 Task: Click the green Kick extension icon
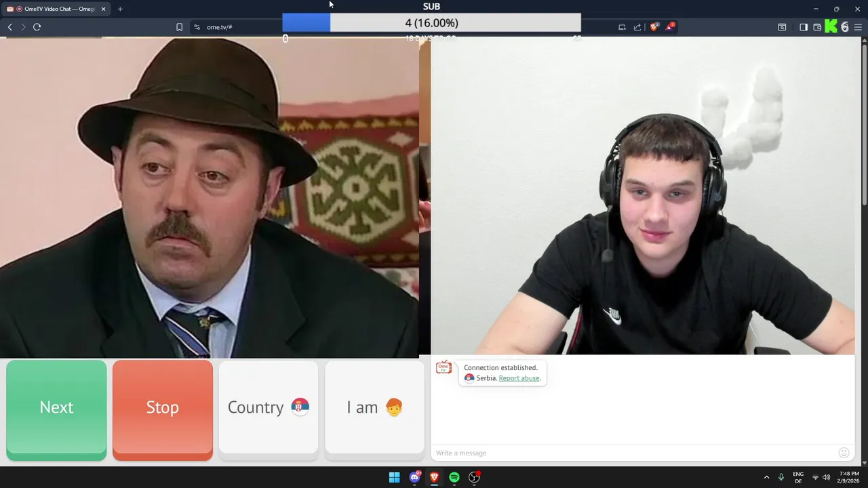[831, 27]
